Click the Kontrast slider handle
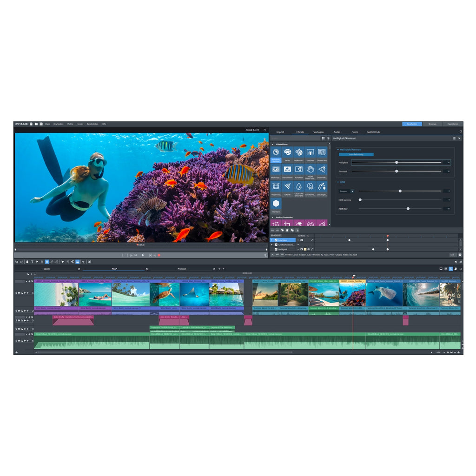476x476 pixels. (x=397, y=171)
